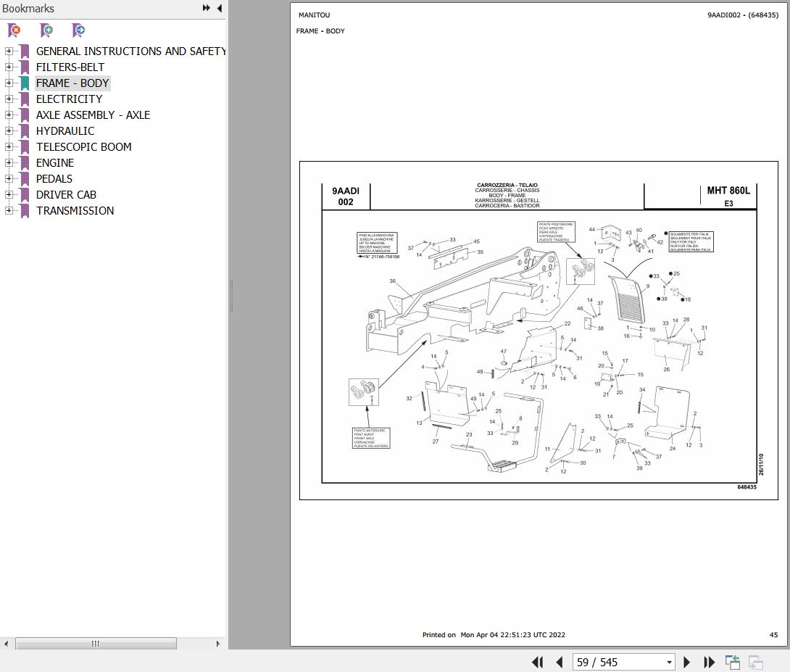Viewport: 790px width, 672px height.
Task: Open the DRIVER CAB bookmark
Action: coord(66,194)
